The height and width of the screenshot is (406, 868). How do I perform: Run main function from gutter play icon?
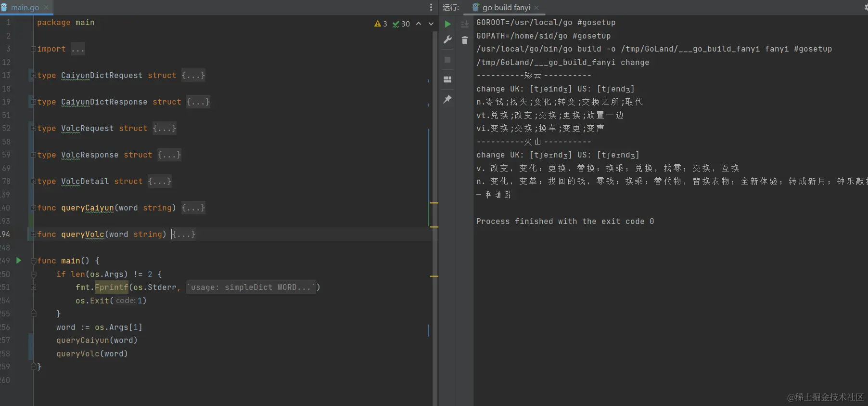click(x=19, y=261)
